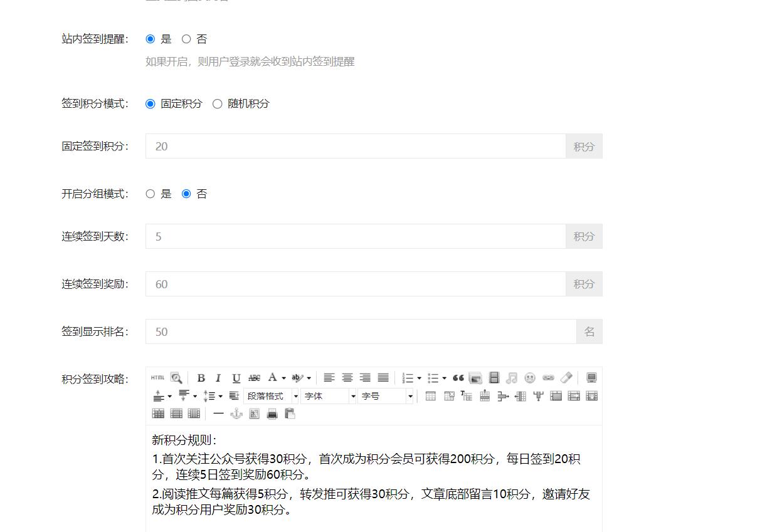
Task: Open HTML source view in the editor
Action: click(x=157, y=378)
